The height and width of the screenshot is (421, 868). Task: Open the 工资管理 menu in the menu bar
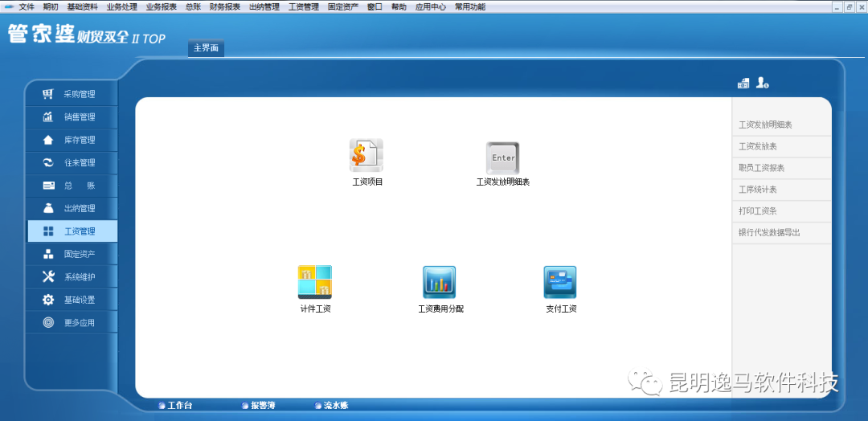click(303, 7)
